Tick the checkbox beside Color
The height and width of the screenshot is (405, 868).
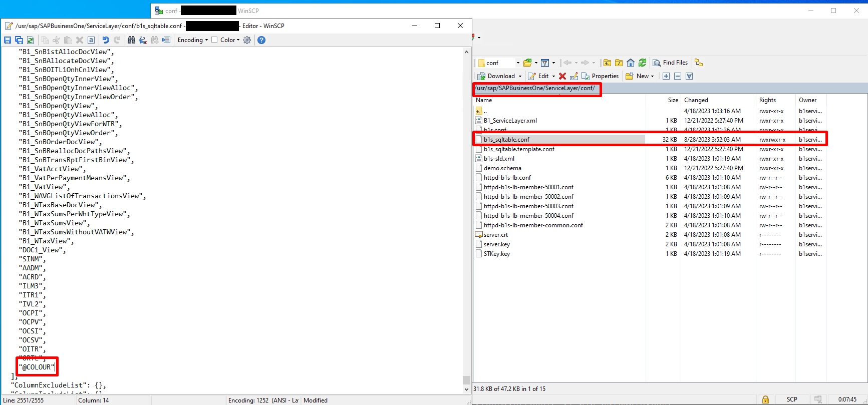[x=214, y=40]
